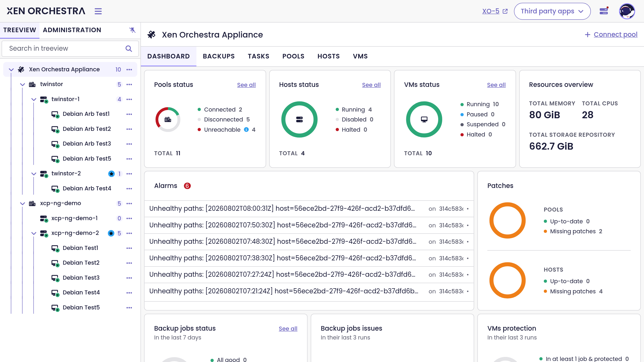Open the user avatar account menu

(x=627, y=11)
